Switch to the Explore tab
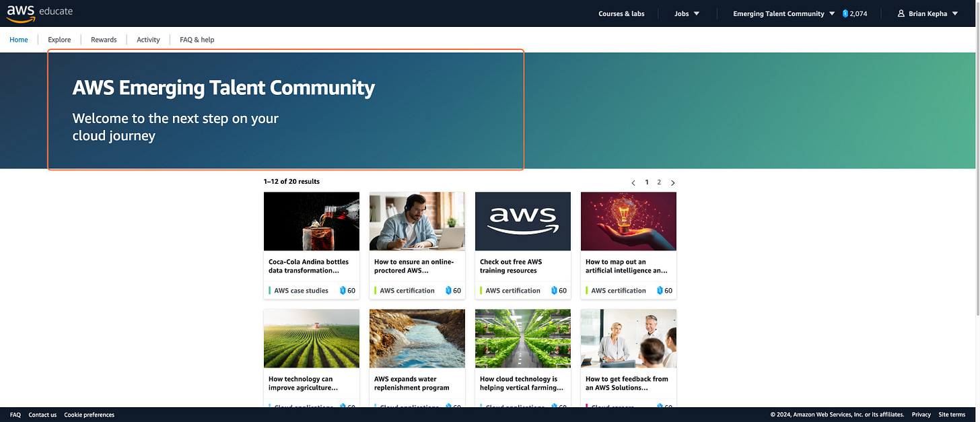980x422 pixels. [x=59, y=40]
